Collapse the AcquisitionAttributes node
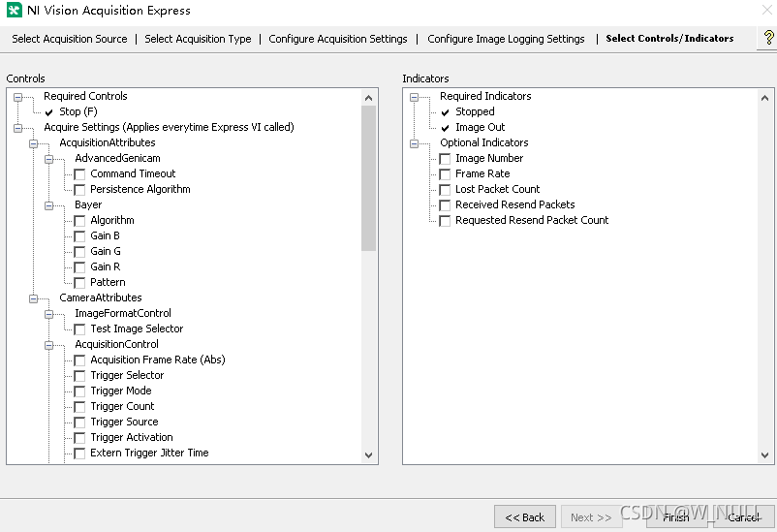Screen dimensions: 777x532 (33, 143)
